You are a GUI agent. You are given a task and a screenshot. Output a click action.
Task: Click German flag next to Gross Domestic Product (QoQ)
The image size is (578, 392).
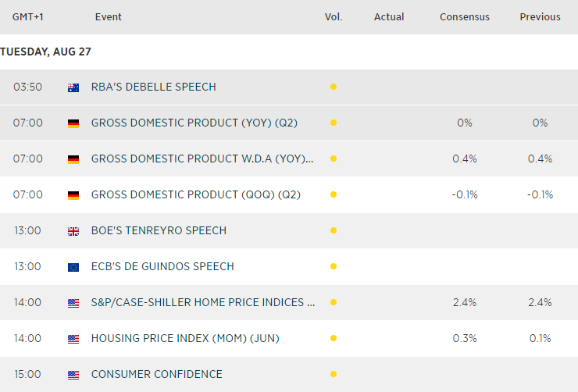coord(73,195)
